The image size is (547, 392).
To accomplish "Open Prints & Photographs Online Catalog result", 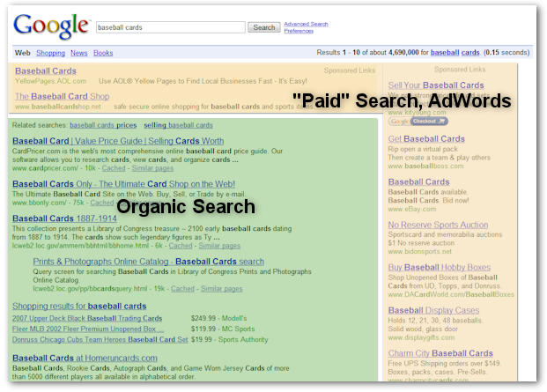I will 149,262.
